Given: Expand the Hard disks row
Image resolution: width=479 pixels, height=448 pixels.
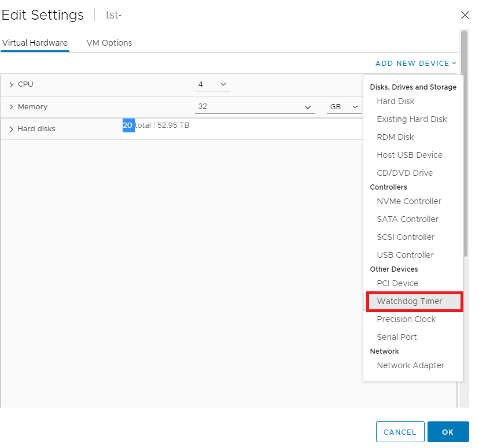Looking at the screenshot, I should point(11,129).
